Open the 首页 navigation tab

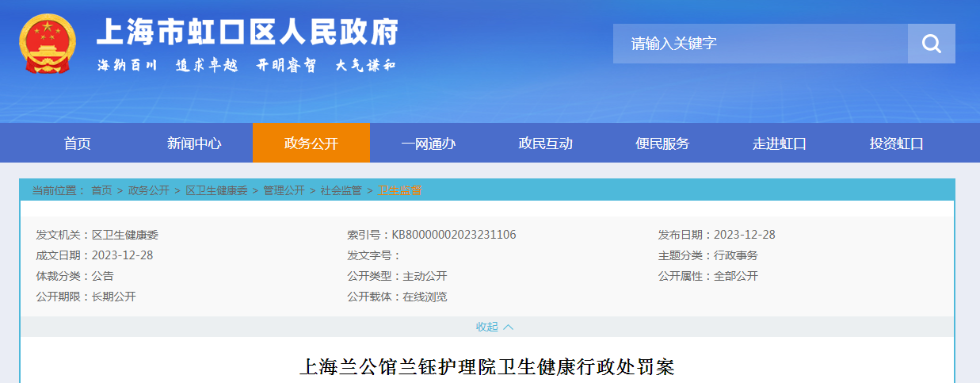tap(78, 144)
